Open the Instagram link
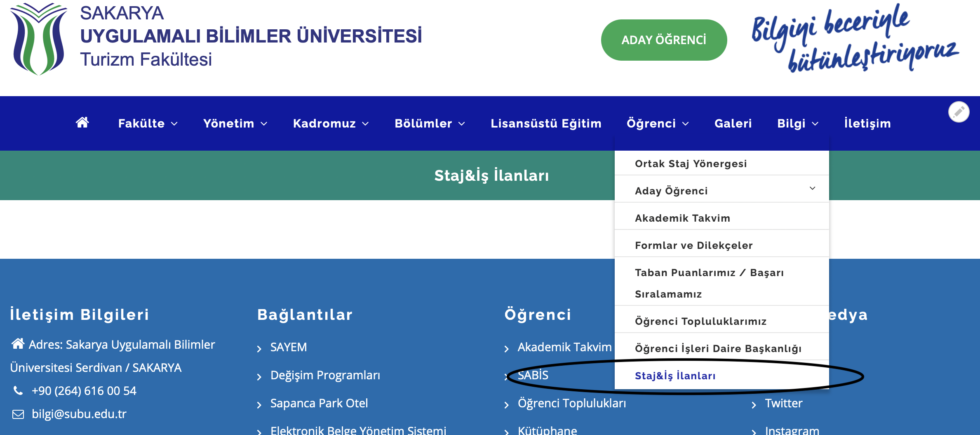The image size is (980, 435). click(792, 430)
